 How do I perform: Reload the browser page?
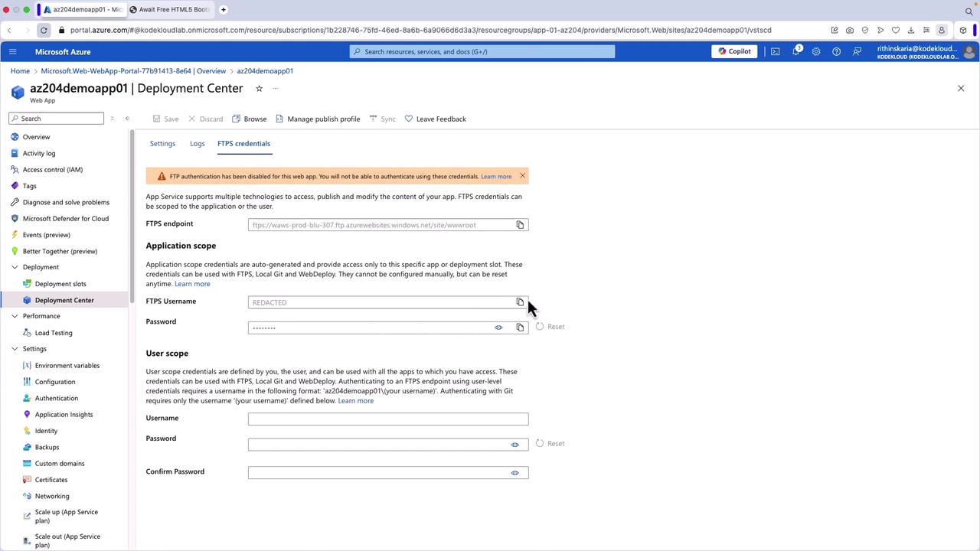44,30
